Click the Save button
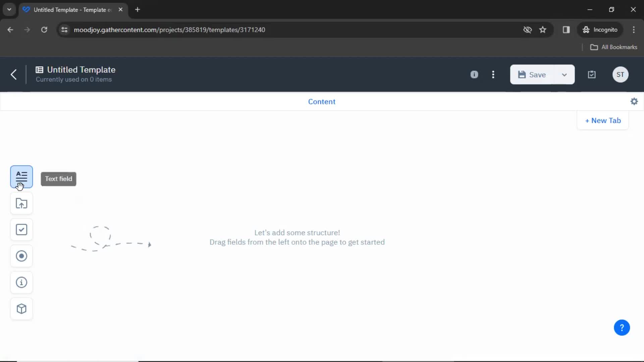This screenshot has height=362, width=644. coord(532,74)
